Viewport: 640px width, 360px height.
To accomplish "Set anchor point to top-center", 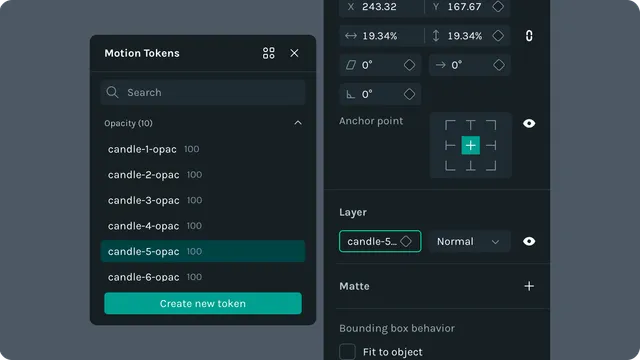I will coord(471,125).
